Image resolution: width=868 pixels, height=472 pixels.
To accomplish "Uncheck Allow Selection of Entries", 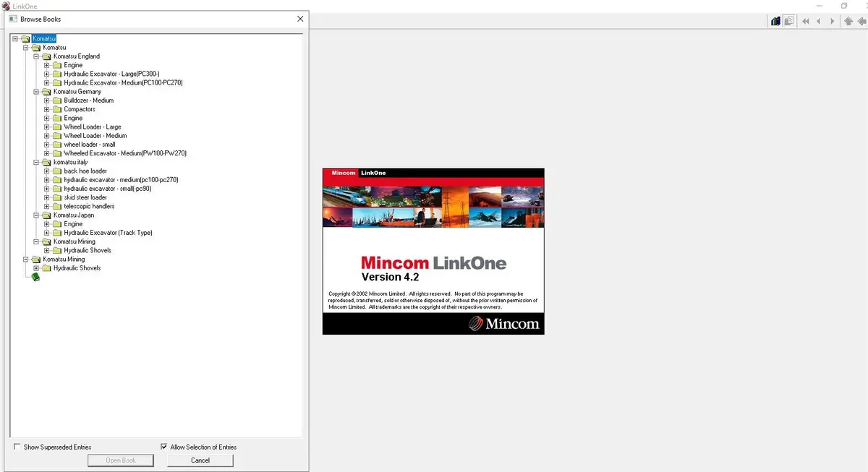I will (163, 447).
